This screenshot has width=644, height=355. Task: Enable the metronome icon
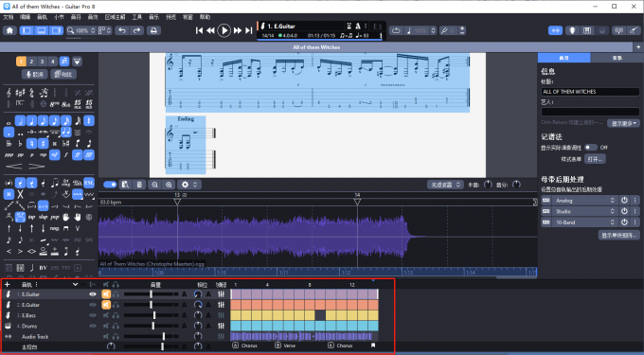(358, 26)
